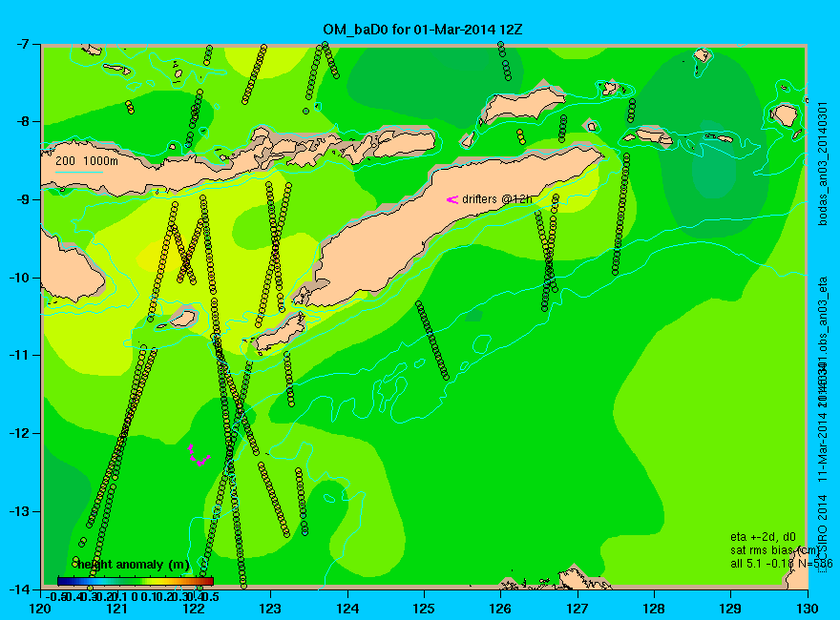Image resolution: width=840 pixels, height=620 pixels.
Task: Click the "drifters @12h" legend text
Action: (497, 199)
